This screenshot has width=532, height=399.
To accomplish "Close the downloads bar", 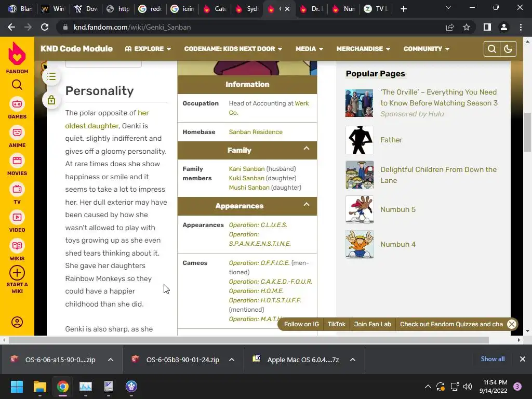I will click(523, 359).
